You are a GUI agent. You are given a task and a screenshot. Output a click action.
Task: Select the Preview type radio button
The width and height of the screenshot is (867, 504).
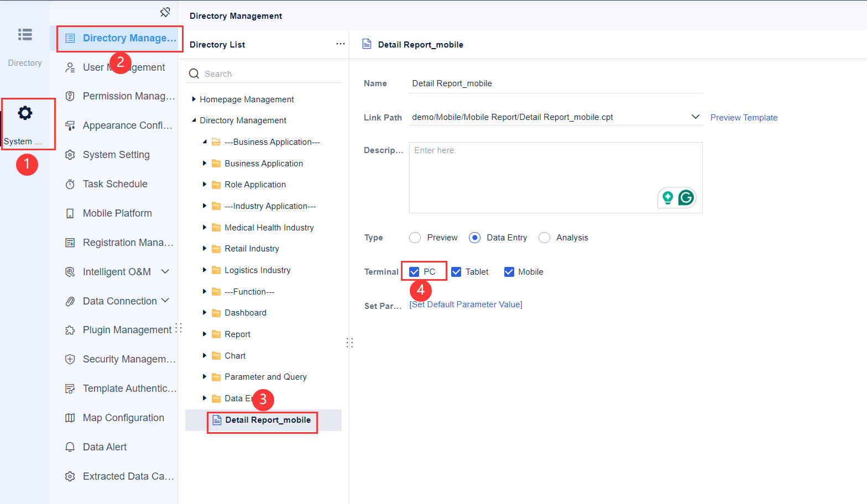click(x=415, y=238)
